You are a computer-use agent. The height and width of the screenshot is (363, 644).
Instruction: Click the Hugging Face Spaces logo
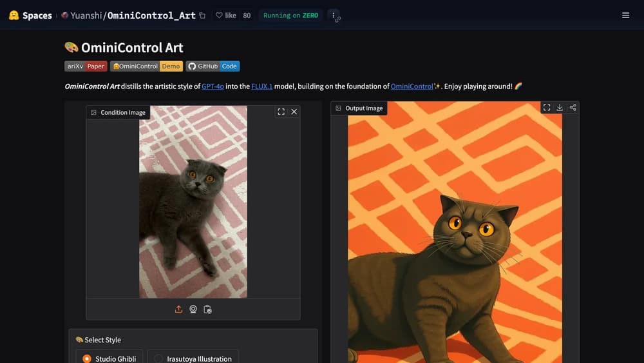tap(14, 15)
